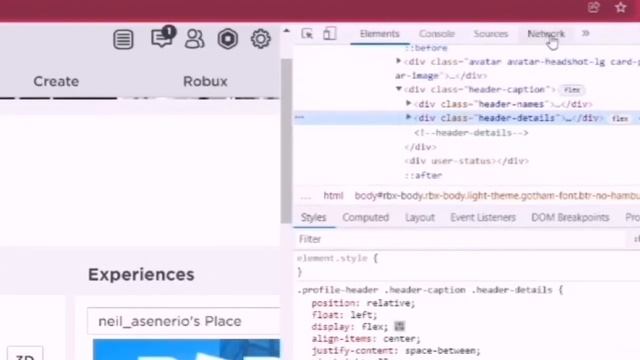The width and height of the screenshot is (640, 360).
Task: Click the 'float: left' declaration
Action: [x=344, y=315]
